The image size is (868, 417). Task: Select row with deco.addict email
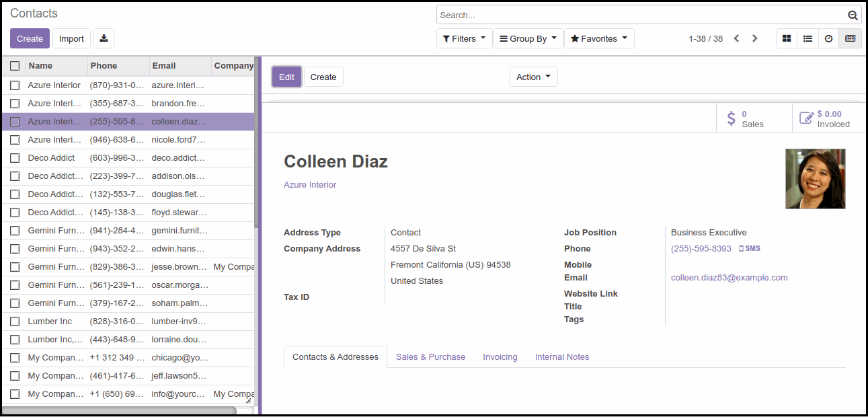click(128, 158)
